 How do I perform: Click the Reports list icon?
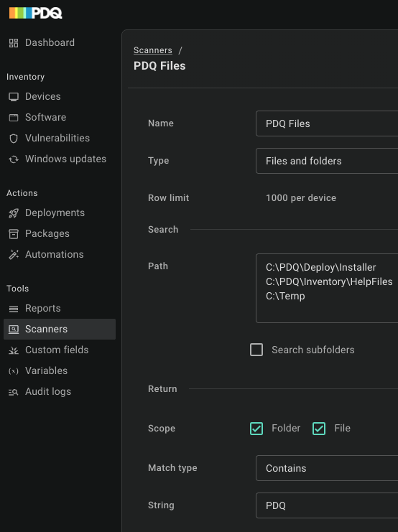coord(14,309)
